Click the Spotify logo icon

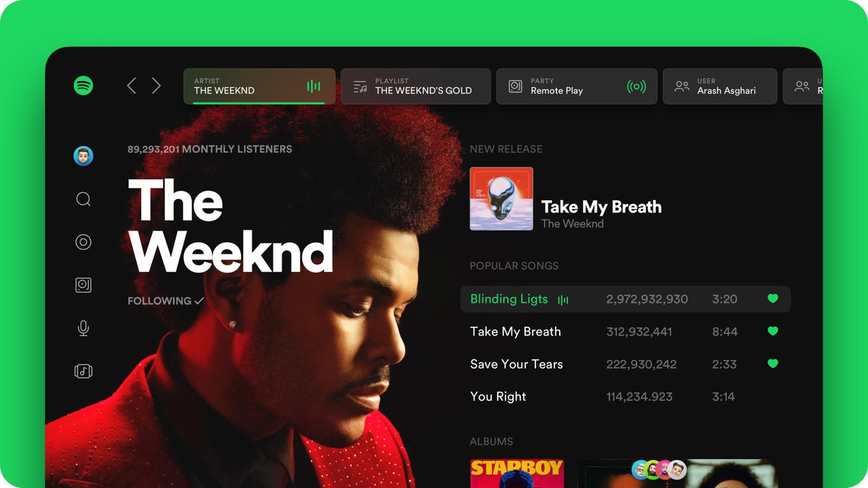(83, 86)
